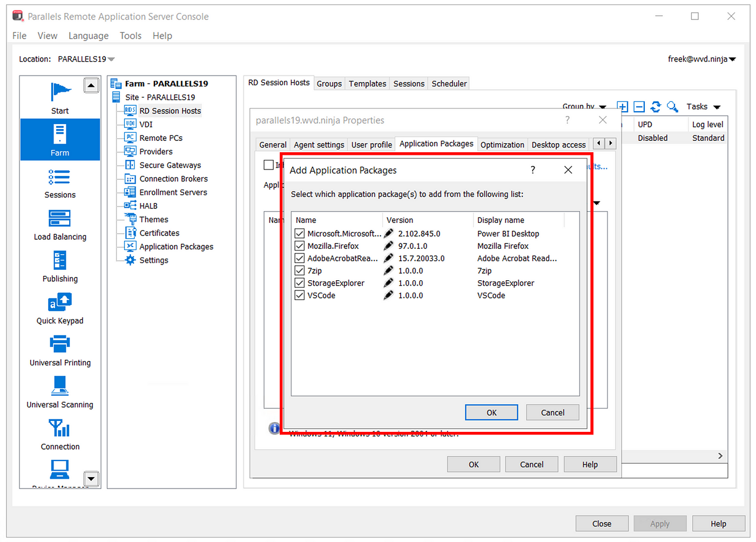Open the freek@wvd.ninja account dropdown
Viewport: 756px width, 542px height.
(x=702, y=59)
